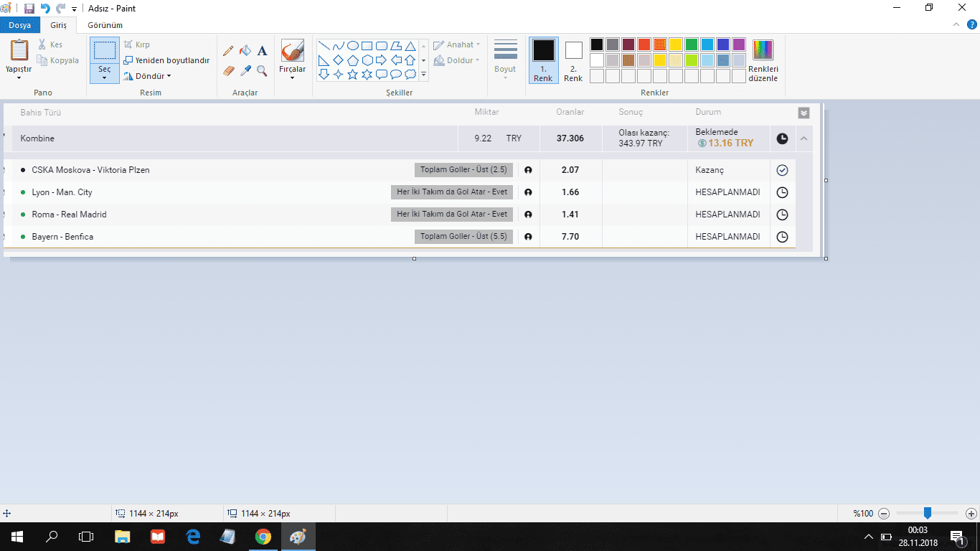
Task: Click the Redo arrow
Action: pyautogui.click(x=60, y=9)
